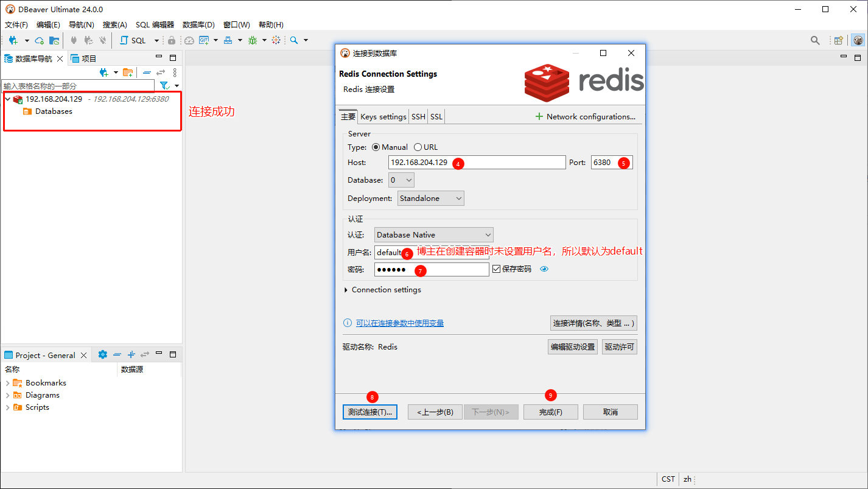The width and height of the screenshot is (868, 489).
Task: Switch to the Keys settings tab
Action: [383, 117]
